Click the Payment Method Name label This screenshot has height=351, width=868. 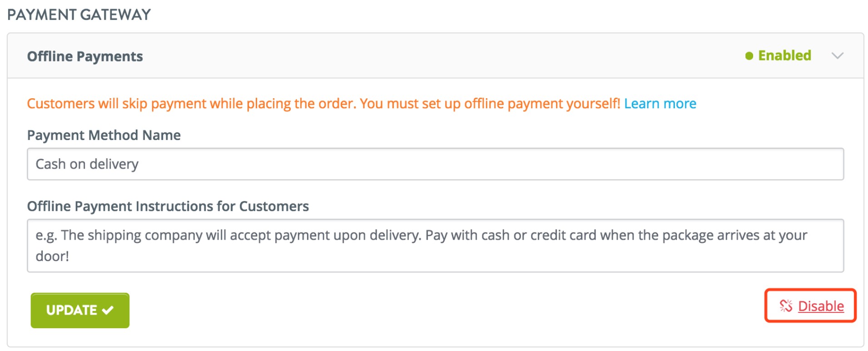tap(104, 135)
